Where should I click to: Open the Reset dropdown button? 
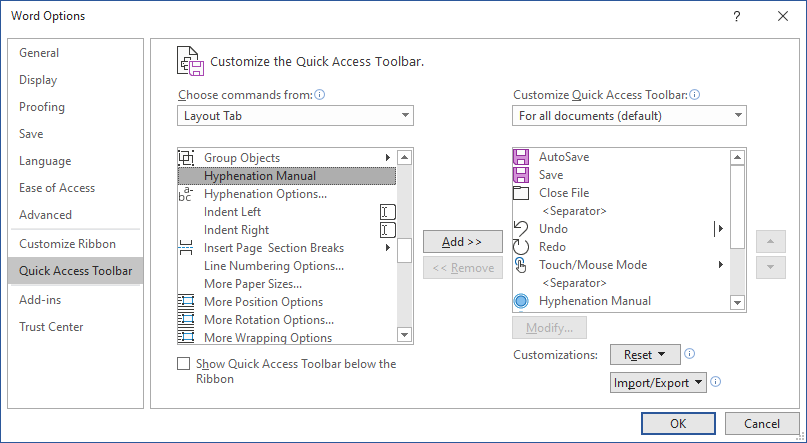pyautogui.click(x=645, y=355)
